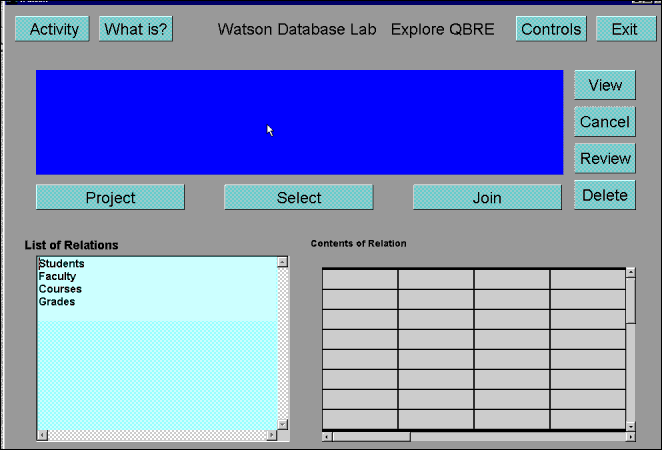
Task: Choose the Project operation
Action: click(x=110, y=197)
